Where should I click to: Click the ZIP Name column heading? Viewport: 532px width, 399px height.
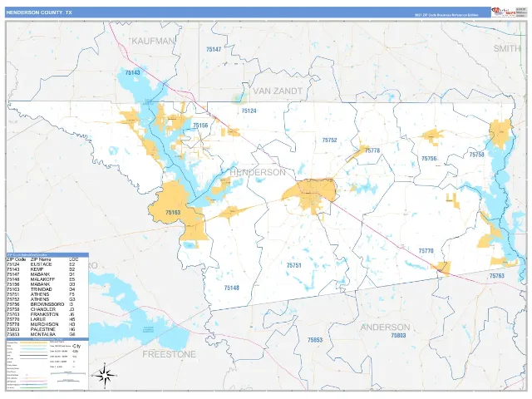click(41, 259)
